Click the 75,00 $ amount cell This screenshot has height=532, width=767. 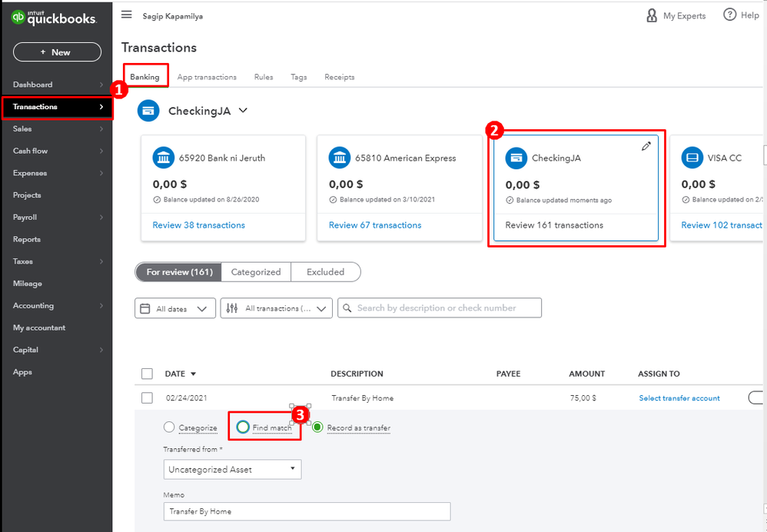tap(583, 398)
